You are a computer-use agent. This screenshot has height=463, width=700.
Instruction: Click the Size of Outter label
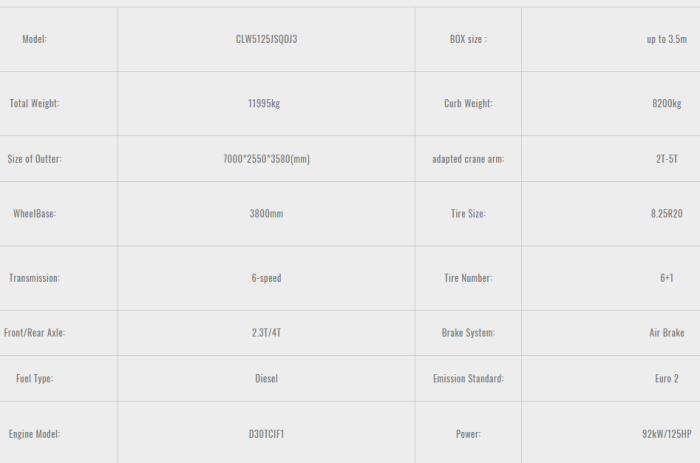34,159
